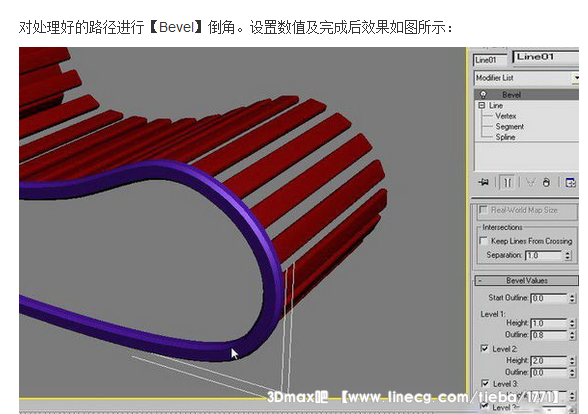Click Remove Modifier trash icon

[546, 183]
